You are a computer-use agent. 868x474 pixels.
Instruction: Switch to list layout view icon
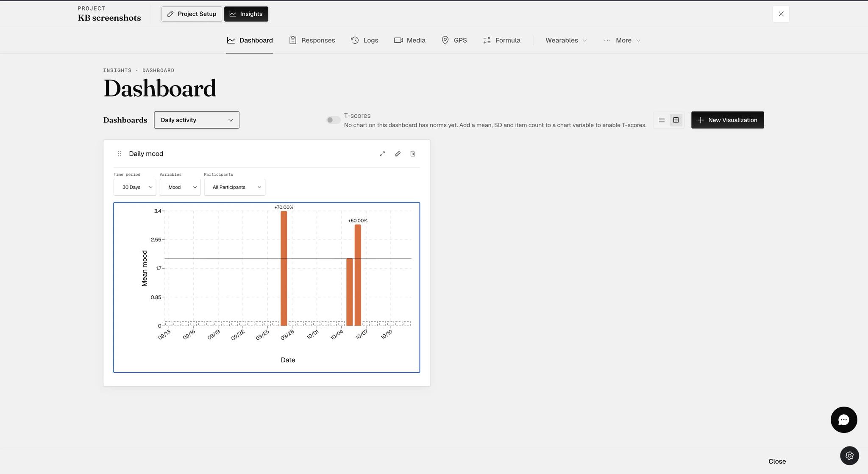pyautogui.click(x=662, y=120)
